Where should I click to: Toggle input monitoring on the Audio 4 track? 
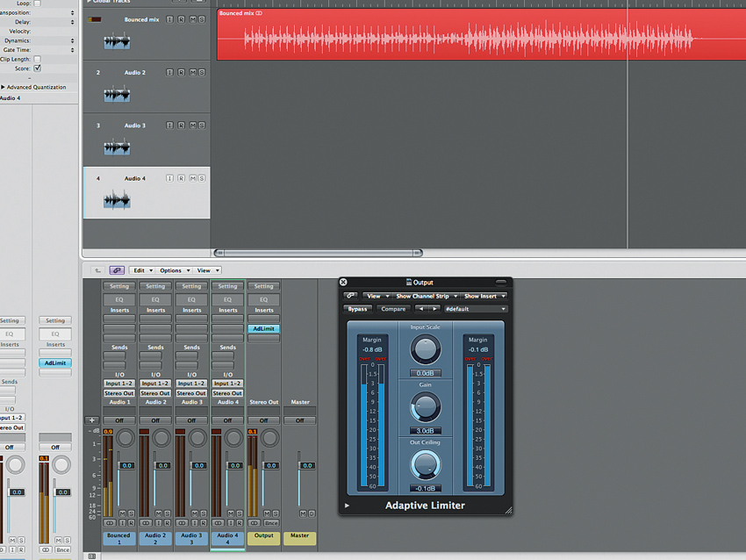(170, 178)
